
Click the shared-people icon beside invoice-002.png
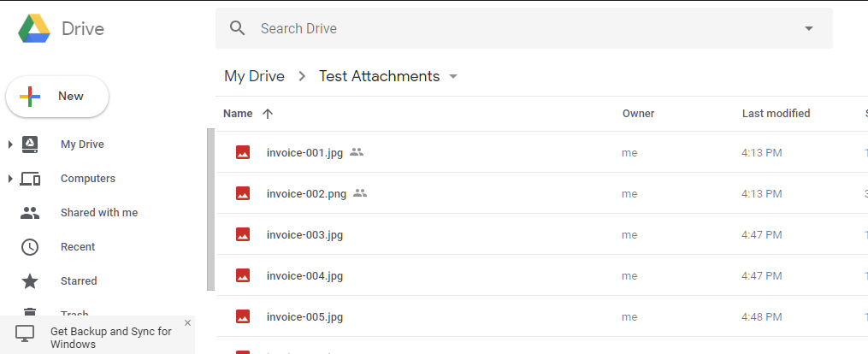click(x=360, y=194)
